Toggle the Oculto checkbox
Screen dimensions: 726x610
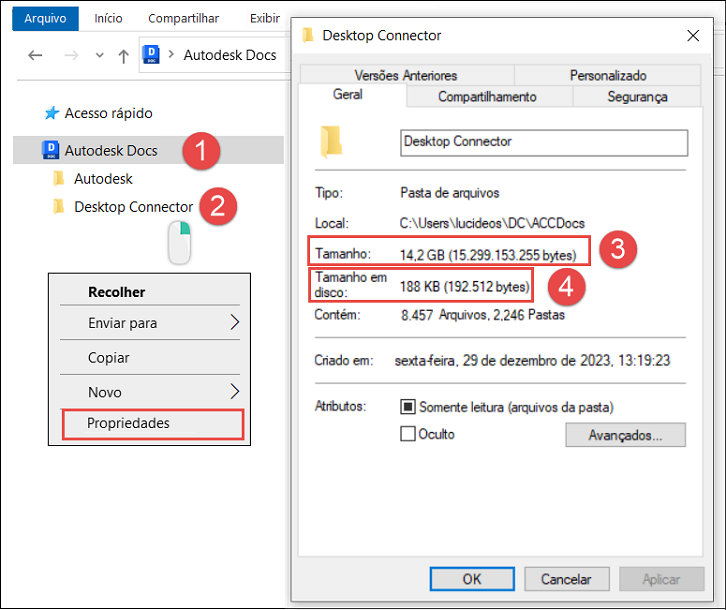tap(407, 434)
